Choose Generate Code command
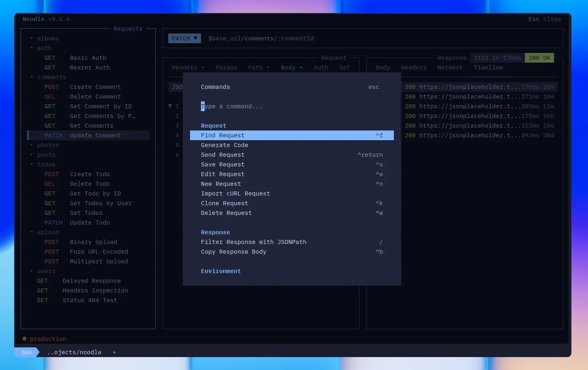This screenshot has width=588, height=370. tap(292, 145)
